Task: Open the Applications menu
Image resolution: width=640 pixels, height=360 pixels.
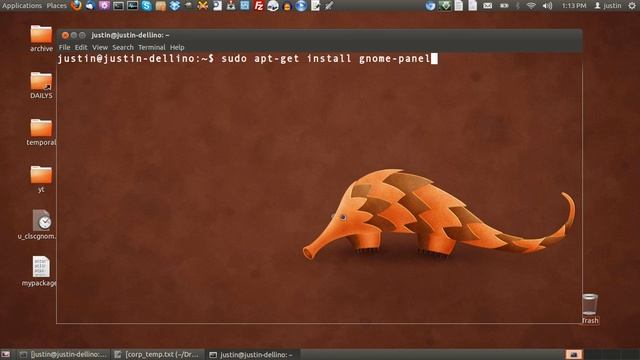Action: coord(22,6)
